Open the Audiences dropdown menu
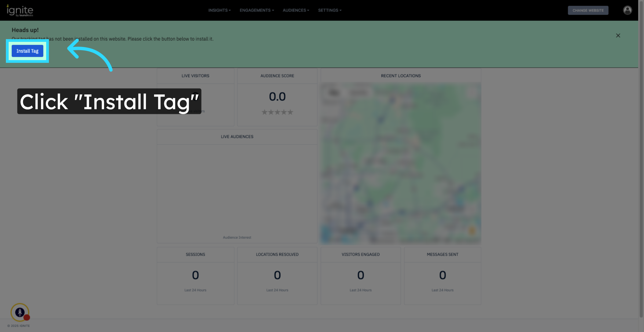 296,10
